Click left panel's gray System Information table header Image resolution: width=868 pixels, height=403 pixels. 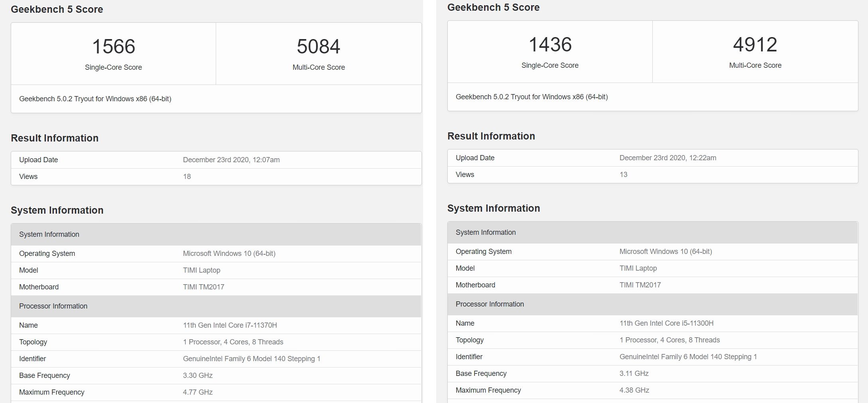[x=216, y=234]
